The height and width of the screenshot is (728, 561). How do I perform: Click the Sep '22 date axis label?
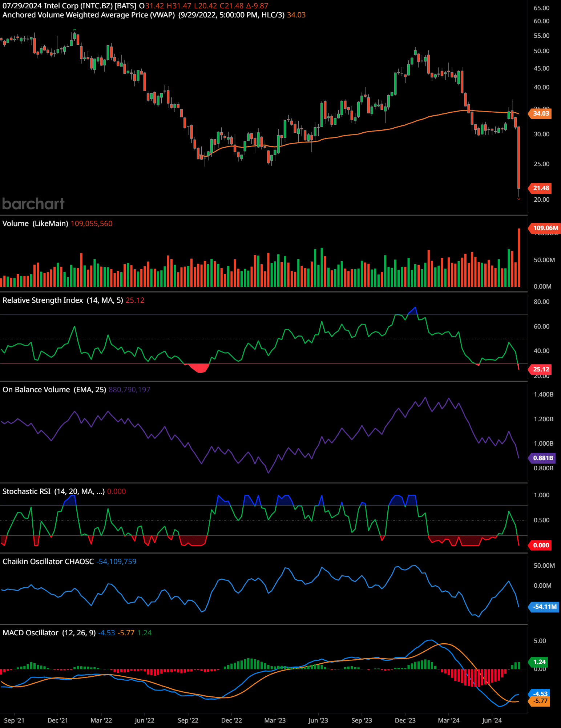(x=188, y=720)
